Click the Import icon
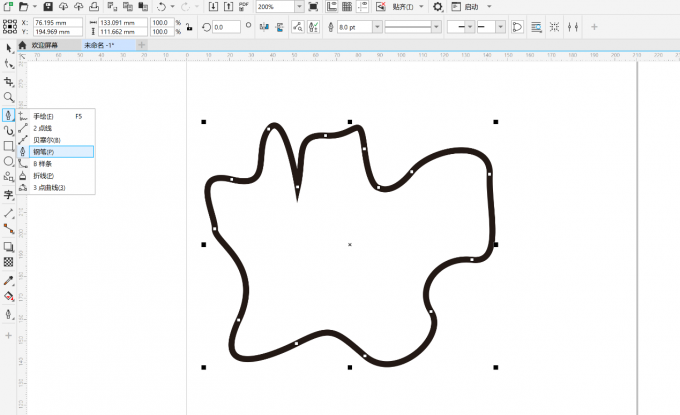Image resolution: width=680 pixels, height=415 pixels. pyautogui.click(x=213, y=7)
